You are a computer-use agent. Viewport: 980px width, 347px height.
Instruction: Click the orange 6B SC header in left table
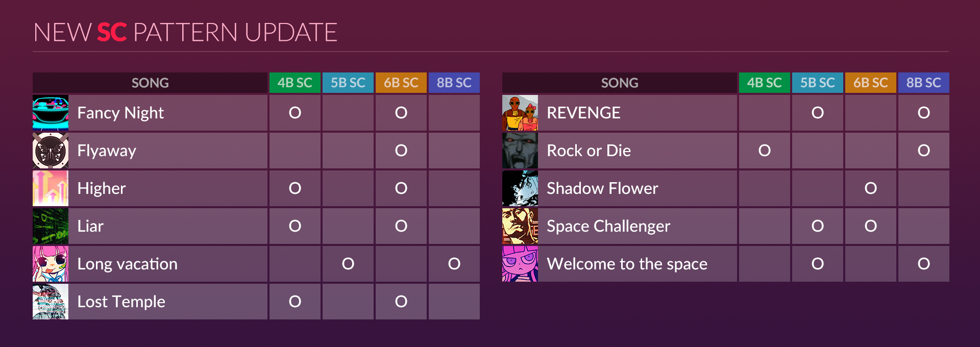pyautogui.click(x=401, y=83)
